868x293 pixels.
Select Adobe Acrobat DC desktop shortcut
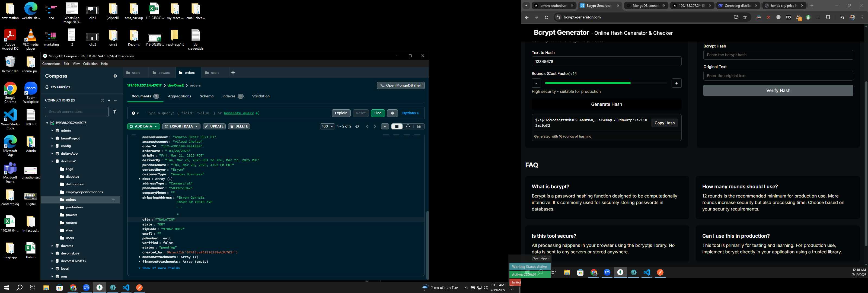(10, 40)
